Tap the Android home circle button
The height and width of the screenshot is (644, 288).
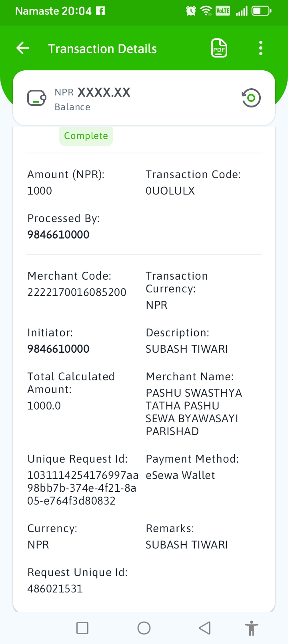click(x=144, y=628)
